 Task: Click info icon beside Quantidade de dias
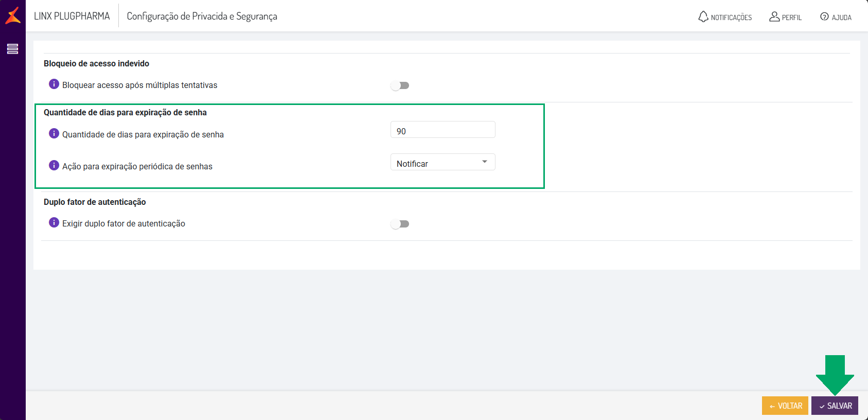click(54, 133)
